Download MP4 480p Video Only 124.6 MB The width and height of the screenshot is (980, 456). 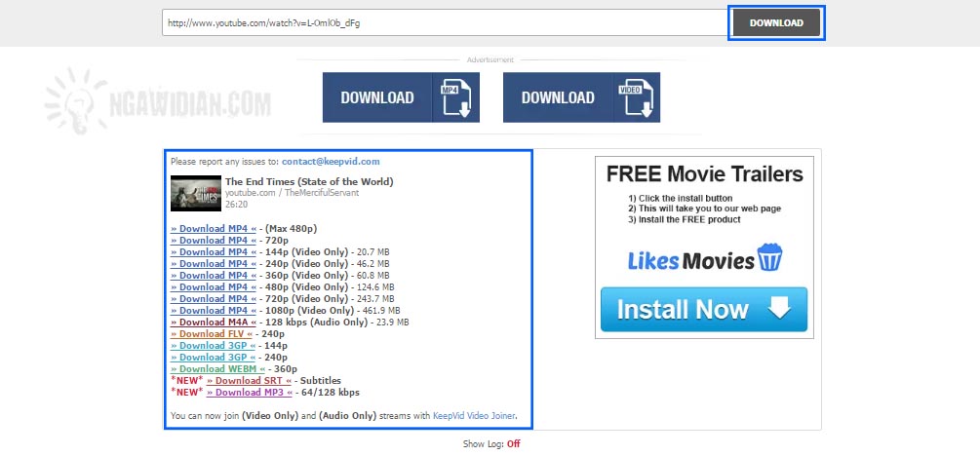click(x=214, y=286)
